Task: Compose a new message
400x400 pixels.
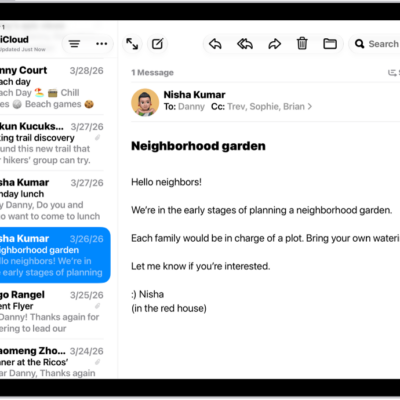Action: pyautogui.click(x=158, y=44)
